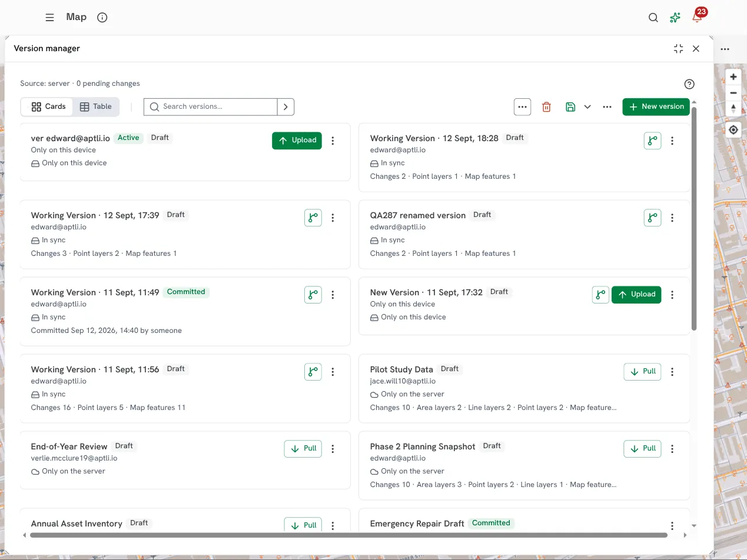
Task: Zoom in on the map
Action: 733,77
